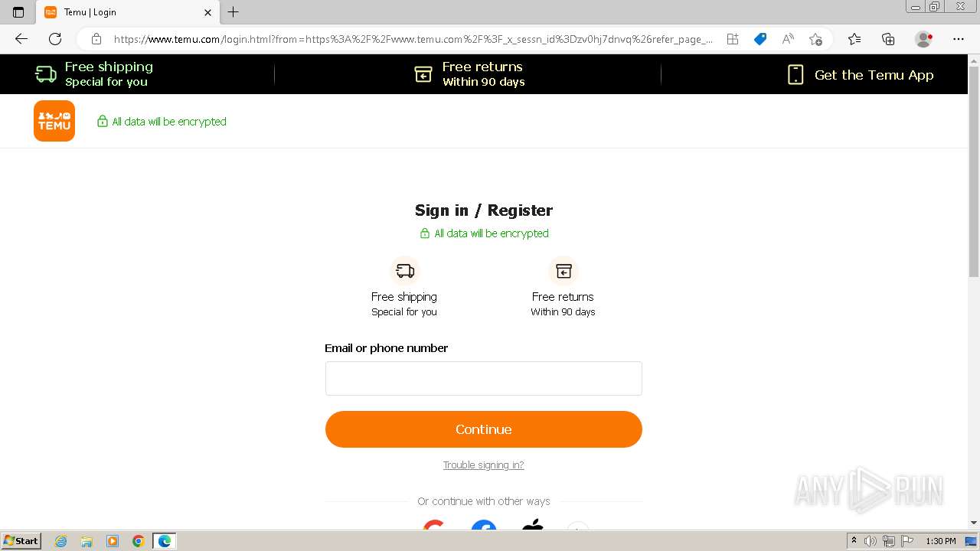Sign in with the Facebook icon

[x=484, y=525]
